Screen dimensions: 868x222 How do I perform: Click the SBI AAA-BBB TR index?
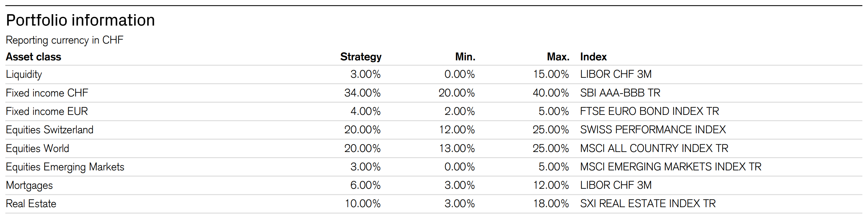[x=620, y=93]
